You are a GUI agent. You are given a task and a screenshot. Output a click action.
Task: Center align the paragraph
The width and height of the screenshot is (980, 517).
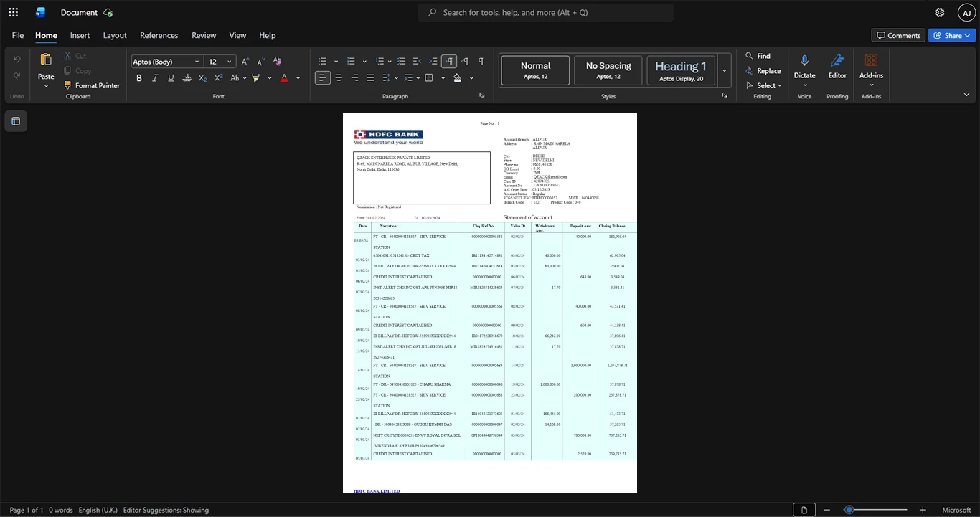[x=339, y=77]
